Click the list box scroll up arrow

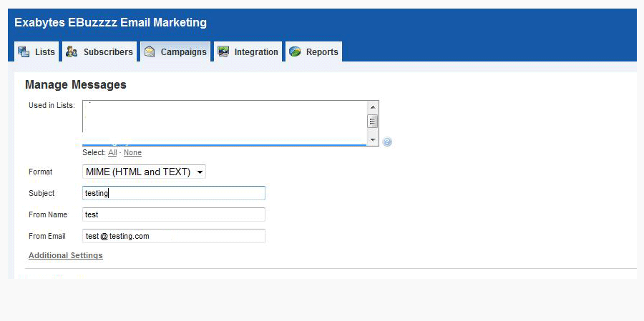373,107
